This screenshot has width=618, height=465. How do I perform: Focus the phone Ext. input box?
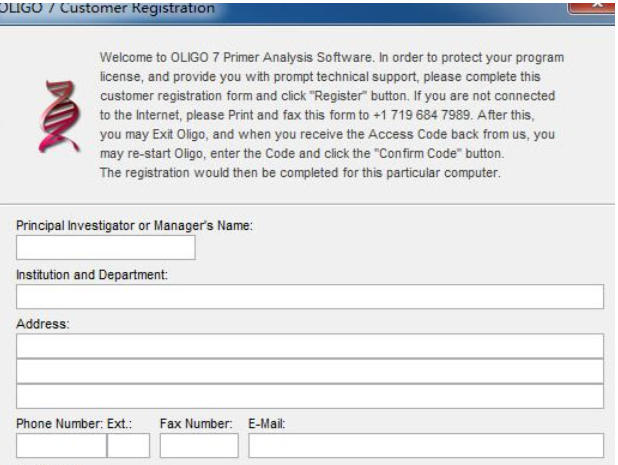click(128, 445)
